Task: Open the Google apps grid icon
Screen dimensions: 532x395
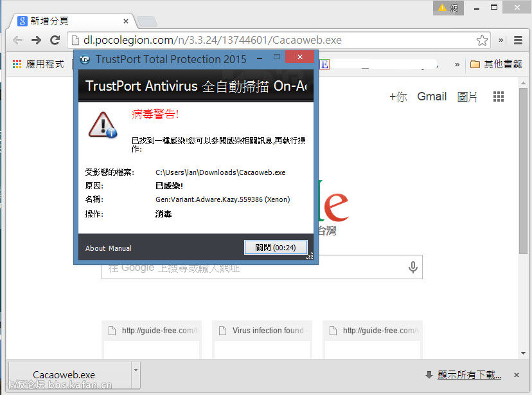Action: tap(499, 96)
